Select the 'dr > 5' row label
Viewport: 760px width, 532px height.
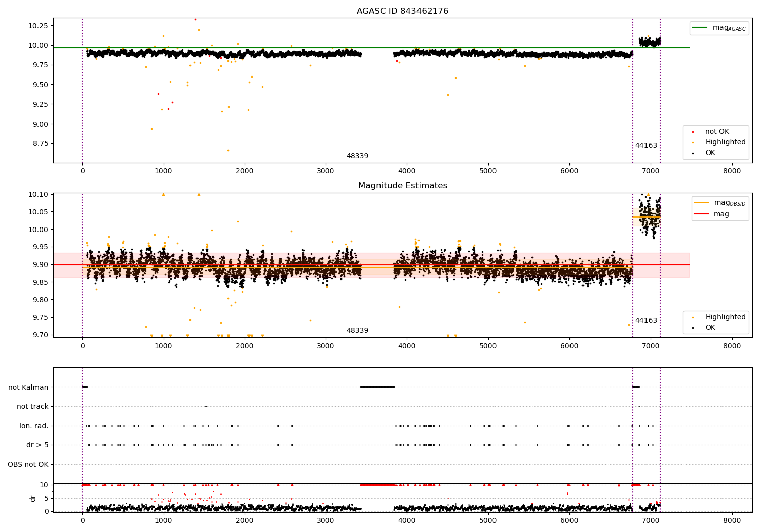[37, 445]
